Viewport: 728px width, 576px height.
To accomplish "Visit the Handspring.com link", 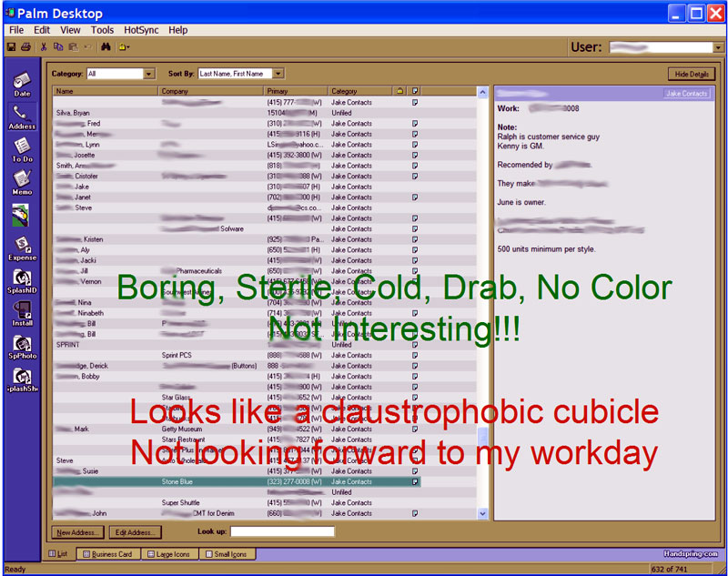I will coord(691,554).
